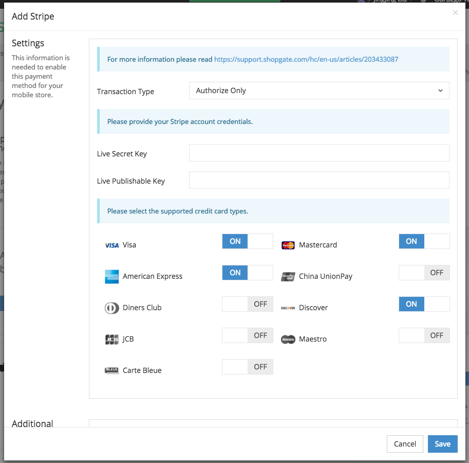Click the Additional section heading

[x=32, y=424]
